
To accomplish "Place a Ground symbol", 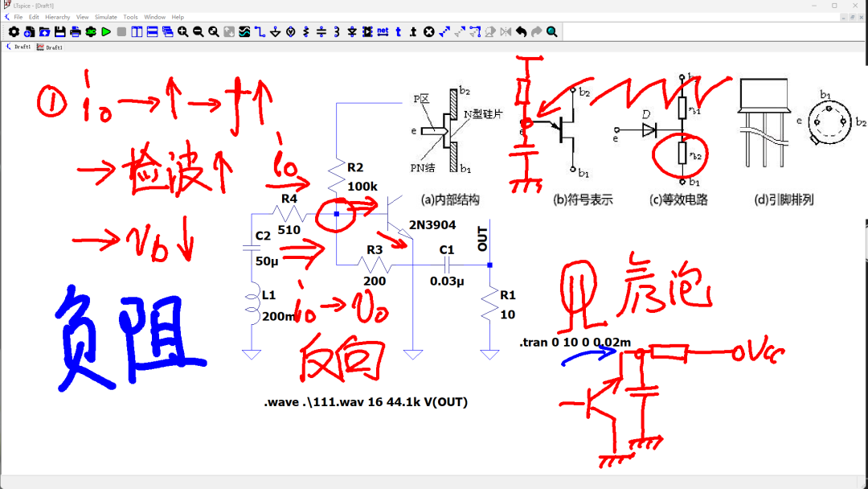I will tap(275, 32).
